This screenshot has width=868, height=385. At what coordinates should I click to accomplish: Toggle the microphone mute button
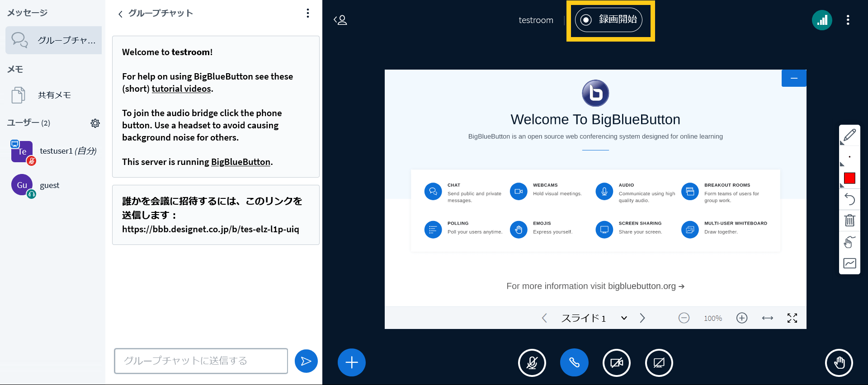(x=532, y=362)
